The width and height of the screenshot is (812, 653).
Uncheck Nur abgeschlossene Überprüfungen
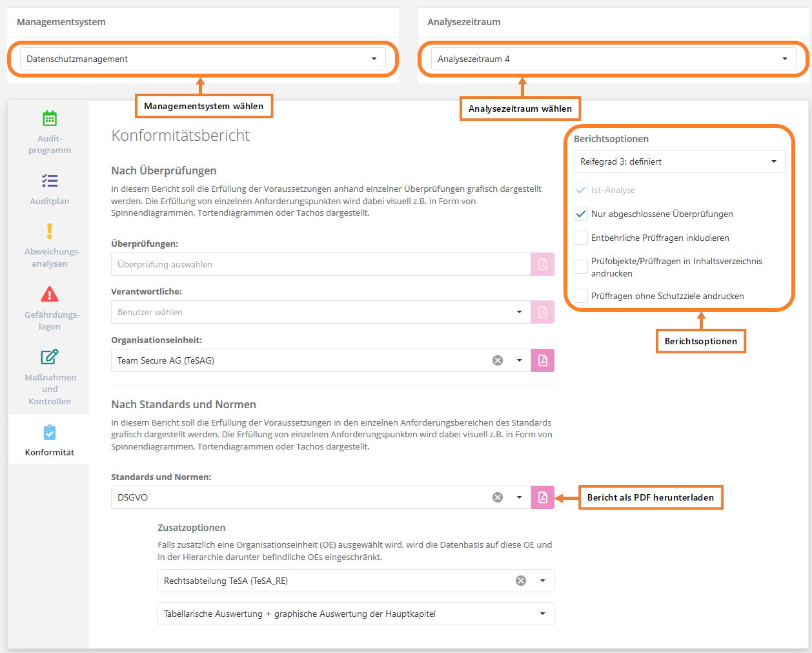pyautogui.click(x=581, y=214)
